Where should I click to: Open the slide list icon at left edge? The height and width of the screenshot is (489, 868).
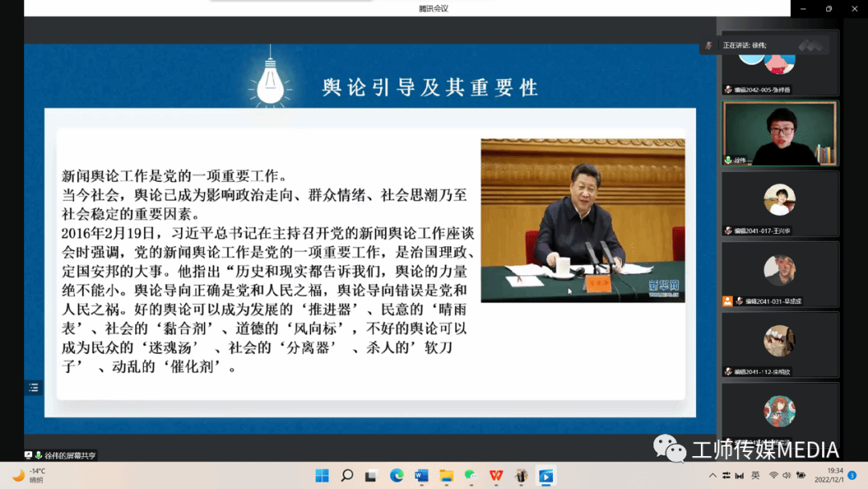click(33, 388)
